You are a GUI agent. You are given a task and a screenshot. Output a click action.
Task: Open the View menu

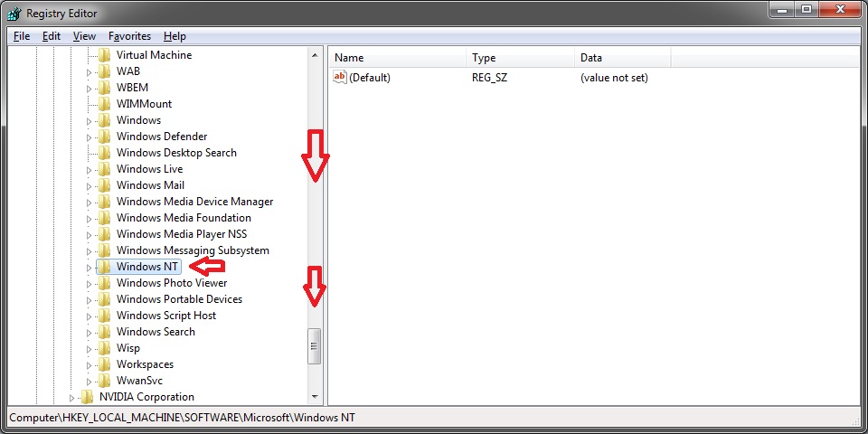click(84, 36)
